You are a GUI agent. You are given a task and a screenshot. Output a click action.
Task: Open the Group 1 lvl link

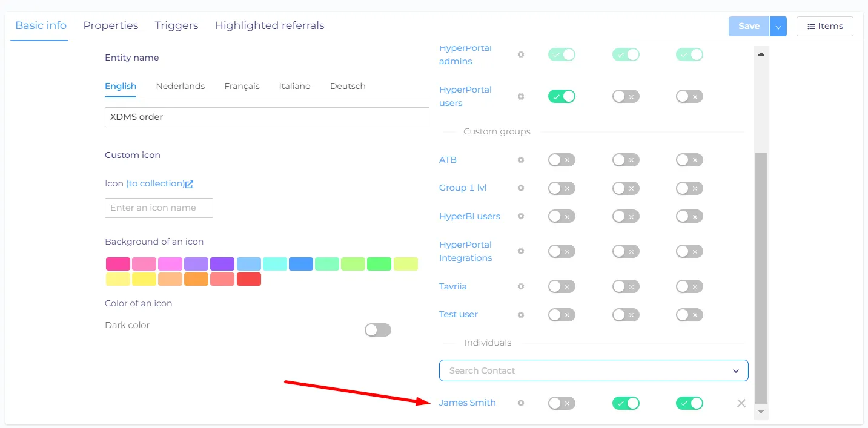[x=463, y=188]
